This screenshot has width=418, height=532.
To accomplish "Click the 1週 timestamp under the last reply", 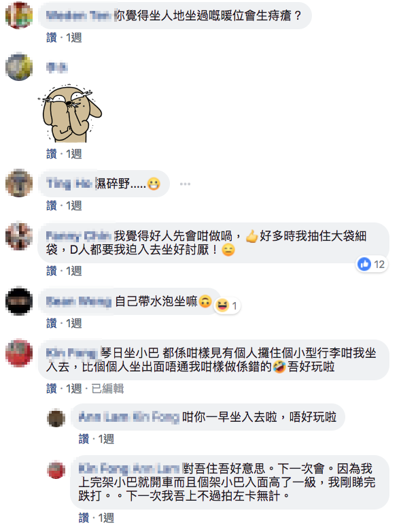I will pyautogui.click(x=106, y=518).
